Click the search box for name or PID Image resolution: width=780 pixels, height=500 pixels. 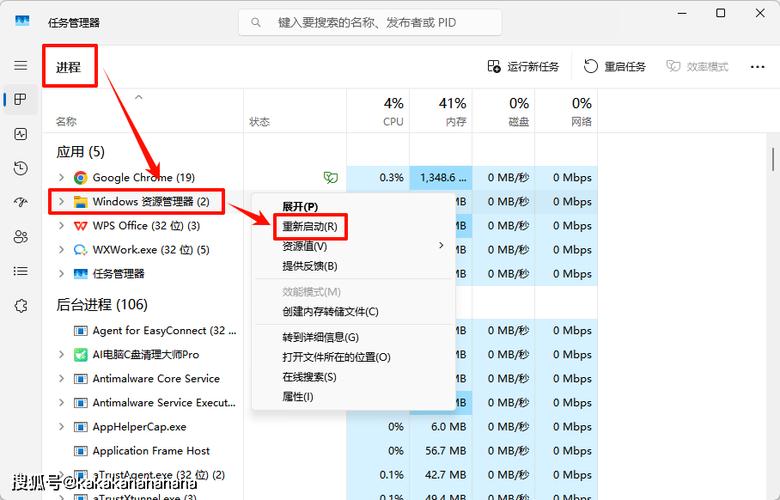tap(370, 22)
